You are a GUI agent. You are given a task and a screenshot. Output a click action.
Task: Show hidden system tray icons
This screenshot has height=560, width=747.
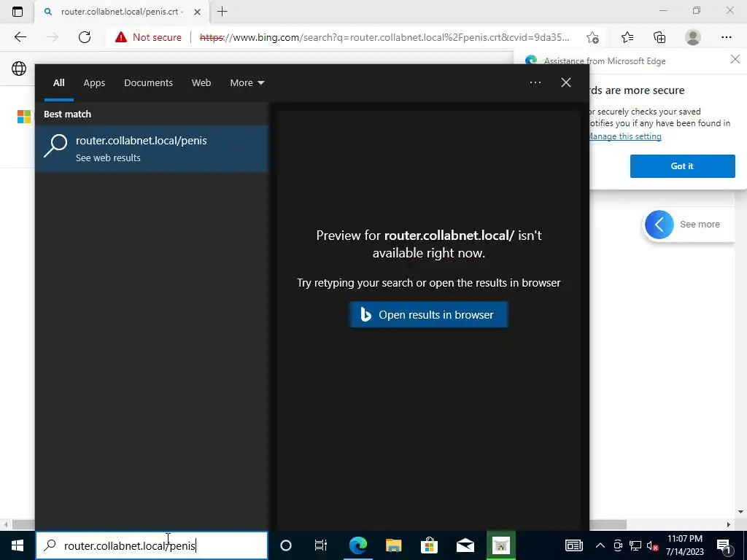point(600,545)
